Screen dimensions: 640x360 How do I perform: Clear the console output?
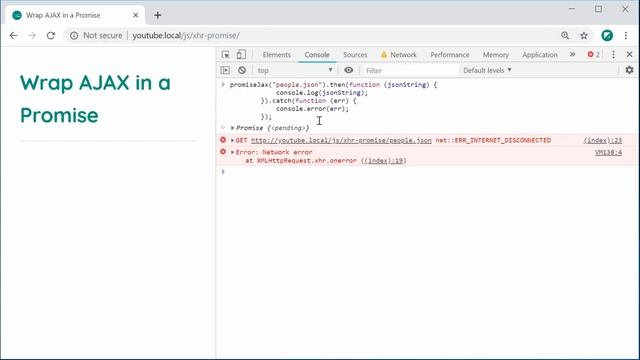tap(242, 70)
